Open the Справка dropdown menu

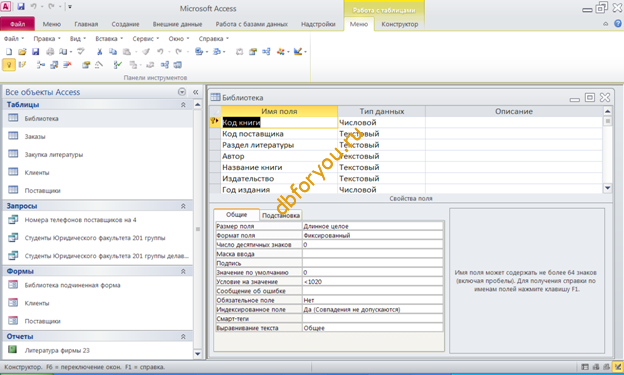coord(214,39)
